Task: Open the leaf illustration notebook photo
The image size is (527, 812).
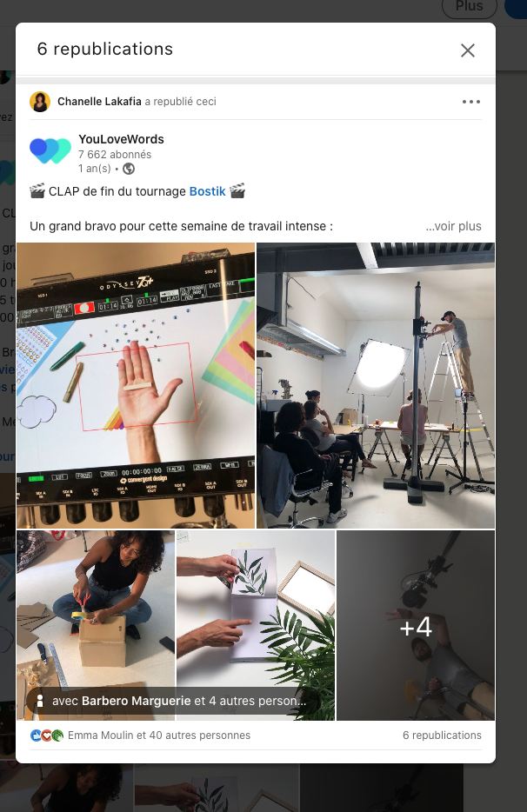Action: [256, 625]
